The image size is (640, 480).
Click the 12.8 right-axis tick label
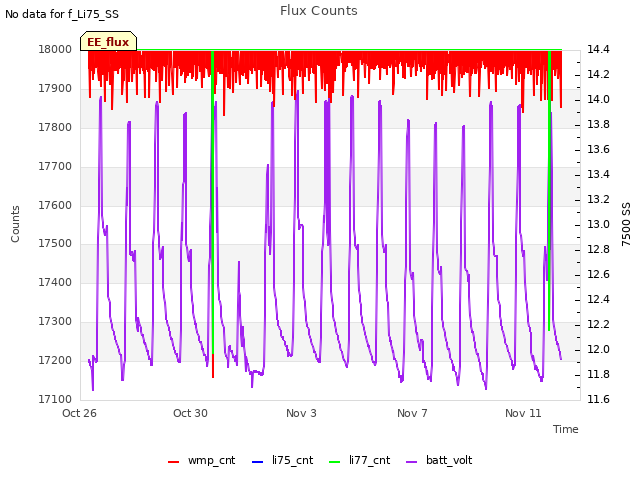point(598,249)
